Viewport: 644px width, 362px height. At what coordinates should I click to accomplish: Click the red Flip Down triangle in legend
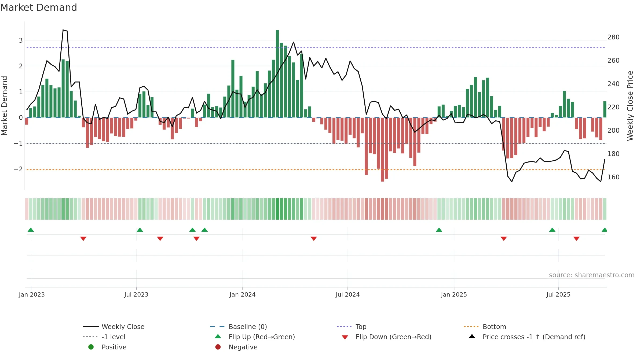345,337
